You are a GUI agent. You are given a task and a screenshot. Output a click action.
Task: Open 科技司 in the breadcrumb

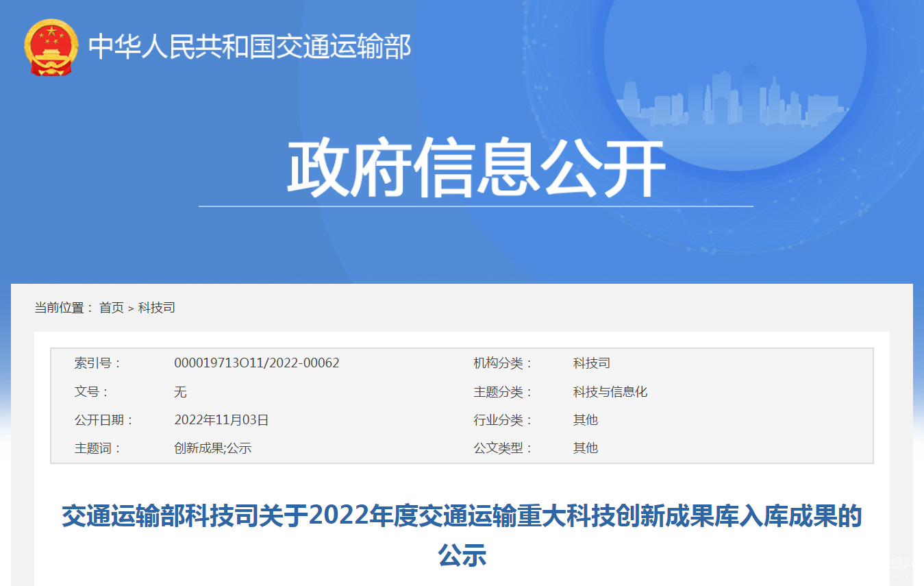pyautogui.click(x=157, y=308)
